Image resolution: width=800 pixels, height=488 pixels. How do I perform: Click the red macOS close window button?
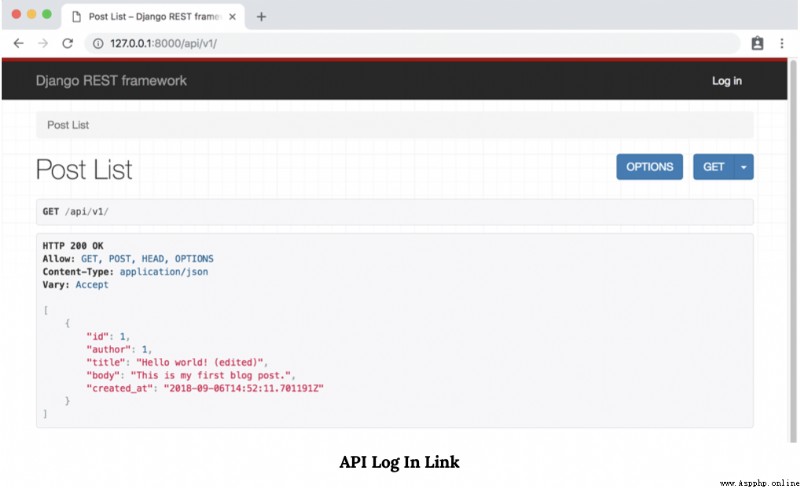[16, 14]
